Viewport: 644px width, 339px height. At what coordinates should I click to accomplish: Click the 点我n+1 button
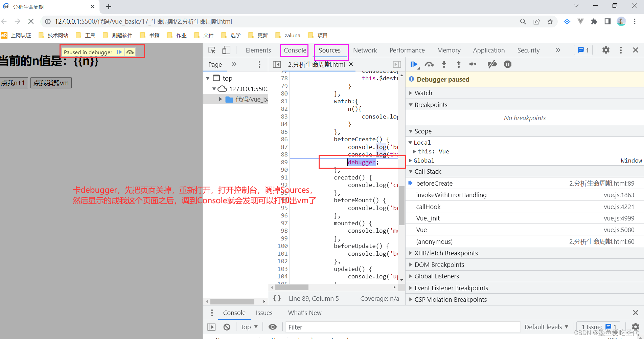pos(13,83)
